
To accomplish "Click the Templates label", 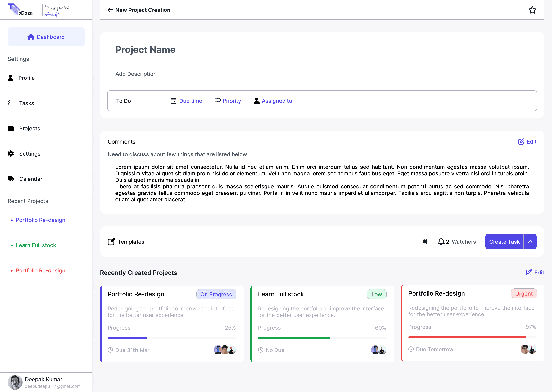I will [x=131, y=242].
